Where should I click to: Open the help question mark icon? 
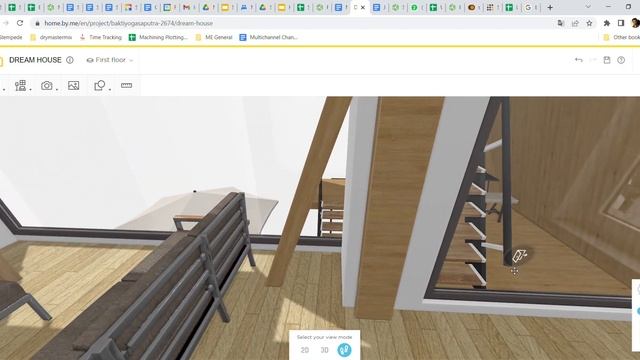coord(621,60)
